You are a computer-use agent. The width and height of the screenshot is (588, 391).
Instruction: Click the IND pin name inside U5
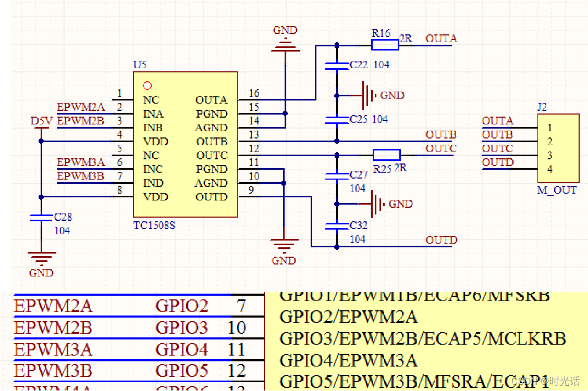153,183
